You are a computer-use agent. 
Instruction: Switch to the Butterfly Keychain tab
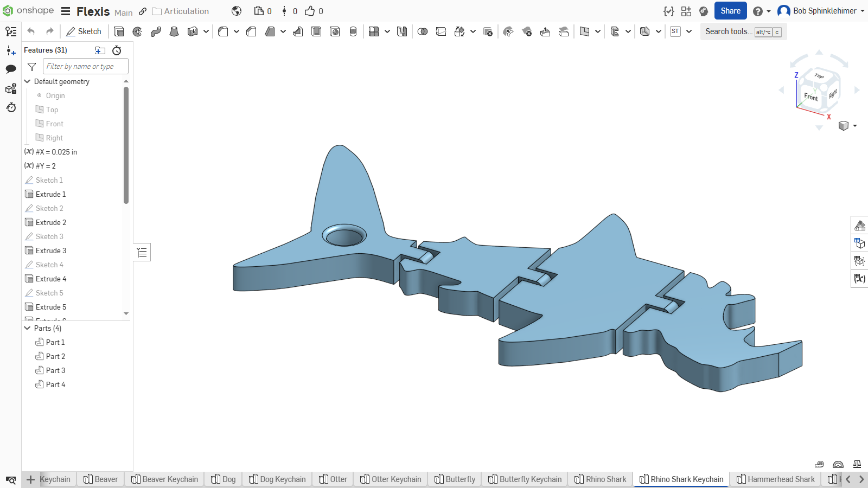[525, 479]
